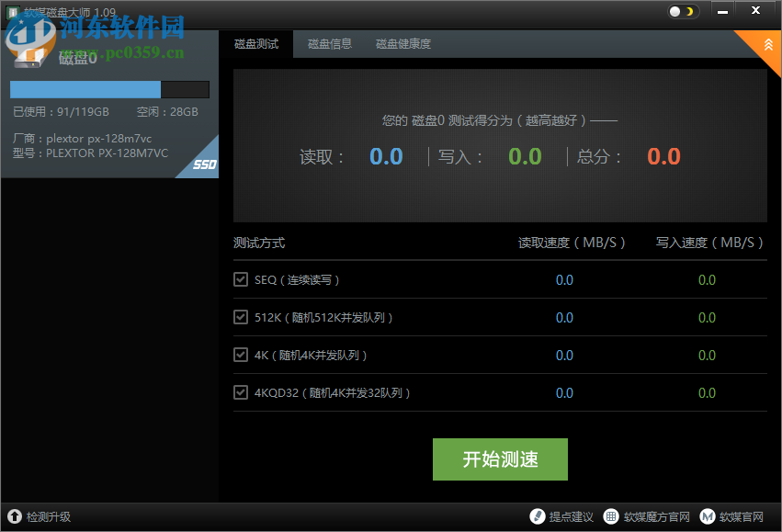
Task: Click the 检测升级 upgrade arrow icon
Action: 15,516
